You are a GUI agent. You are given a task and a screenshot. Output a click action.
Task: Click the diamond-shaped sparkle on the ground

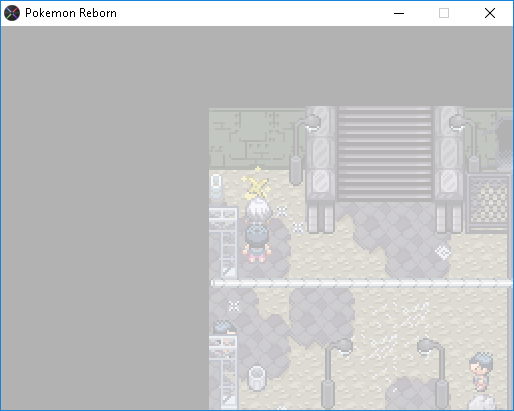tap(443, 252)
